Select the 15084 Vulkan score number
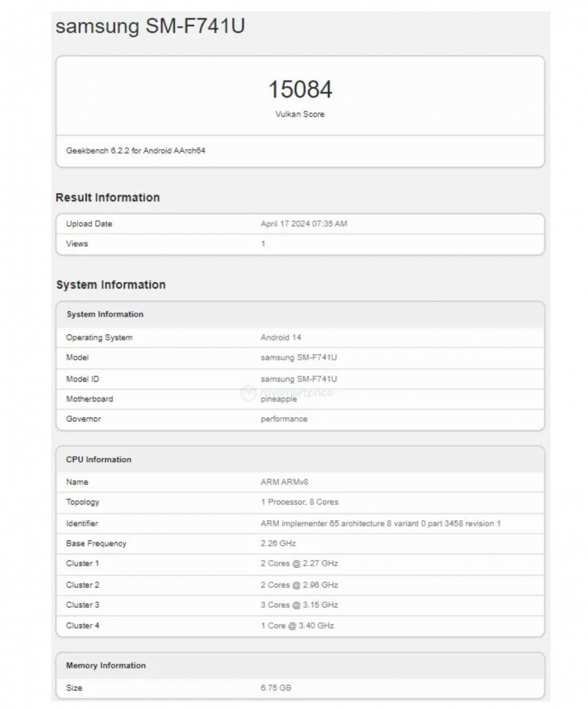 point(300,90)
